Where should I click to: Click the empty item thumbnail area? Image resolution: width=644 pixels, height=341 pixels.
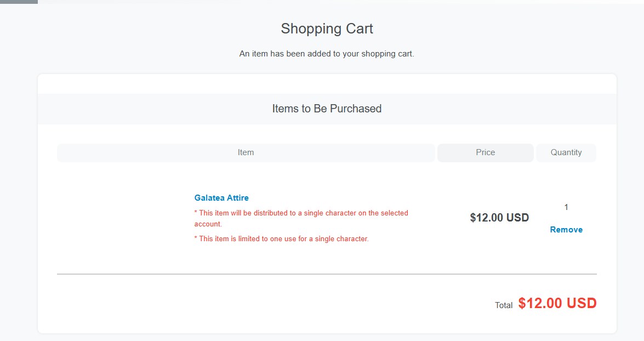point(123,218)
